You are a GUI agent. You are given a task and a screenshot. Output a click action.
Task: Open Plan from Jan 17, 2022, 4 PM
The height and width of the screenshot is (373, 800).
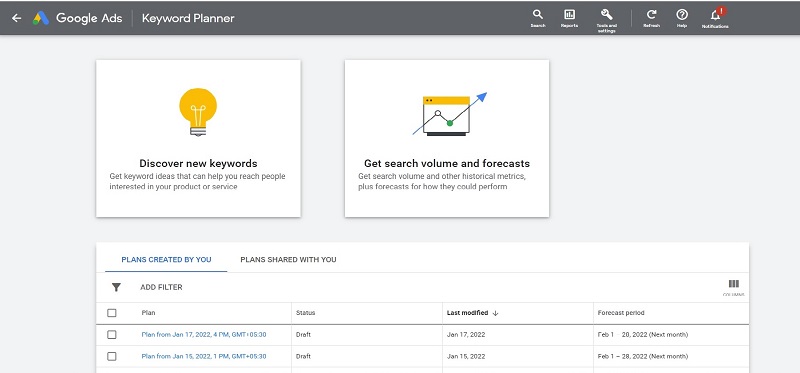click(x=204, y=335)
